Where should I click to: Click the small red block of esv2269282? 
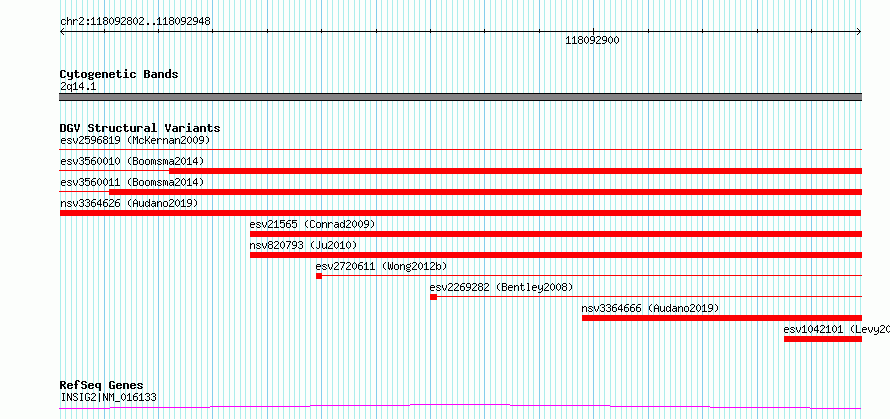(x=434, y=297)
